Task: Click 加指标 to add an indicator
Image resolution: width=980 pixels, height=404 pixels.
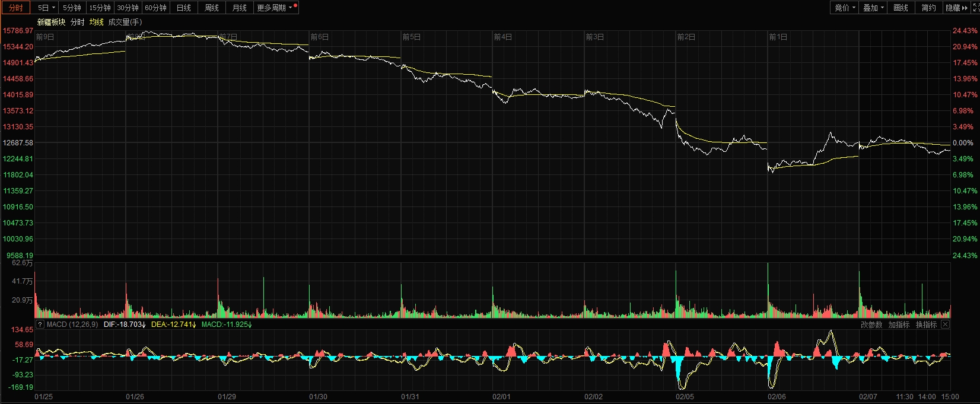Action: (899, 325)
